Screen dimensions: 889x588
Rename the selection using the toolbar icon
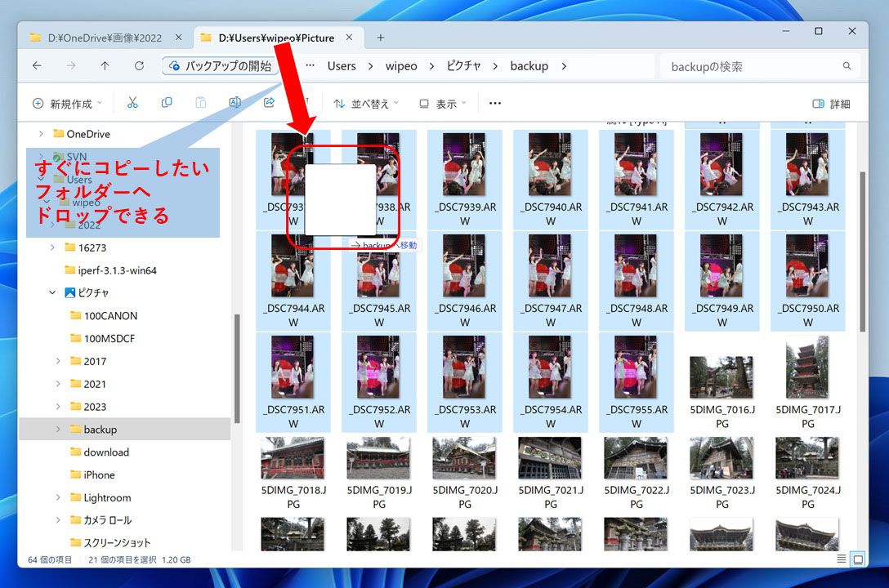click(235, 103)
